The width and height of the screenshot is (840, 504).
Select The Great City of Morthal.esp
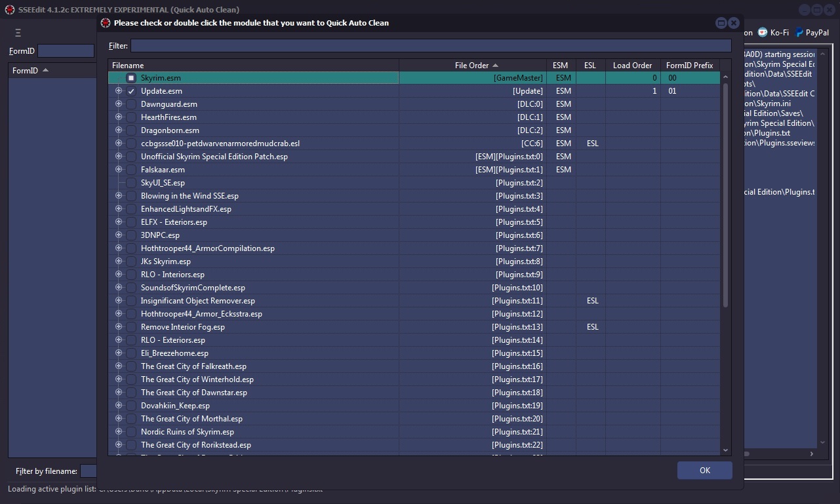[414, 419]
